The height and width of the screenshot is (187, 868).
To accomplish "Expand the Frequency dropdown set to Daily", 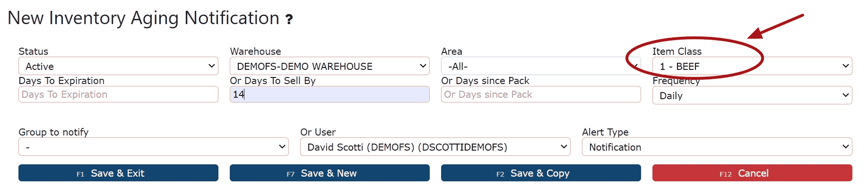I will (752, 95).
